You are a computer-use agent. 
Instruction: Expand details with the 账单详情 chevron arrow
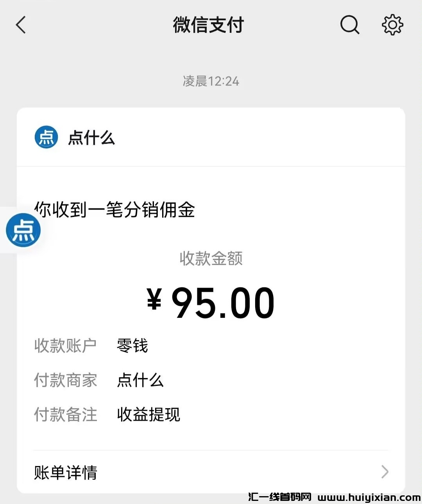pos(385,472)
